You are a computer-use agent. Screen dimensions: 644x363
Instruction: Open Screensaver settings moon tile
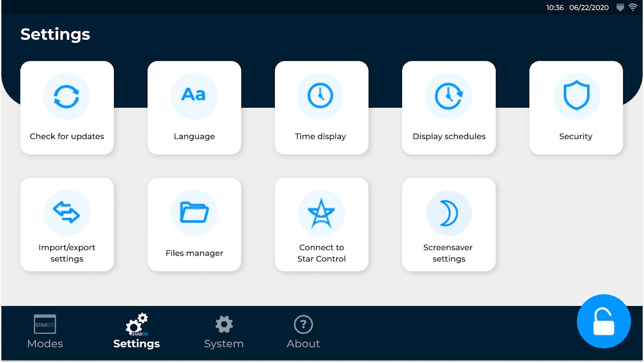click(449, 224)
